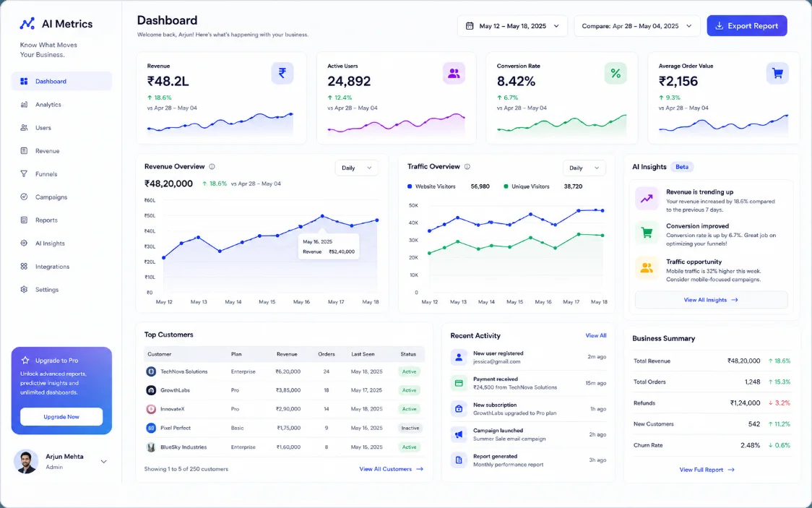Click the Upgrade Now button

tap(61, 417)
